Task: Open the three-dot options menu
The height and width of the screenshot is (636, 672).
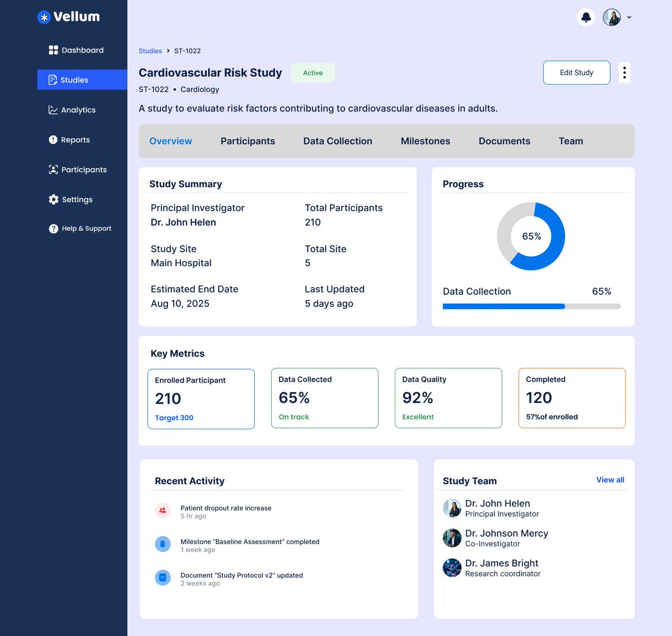Action: (624, 72)
